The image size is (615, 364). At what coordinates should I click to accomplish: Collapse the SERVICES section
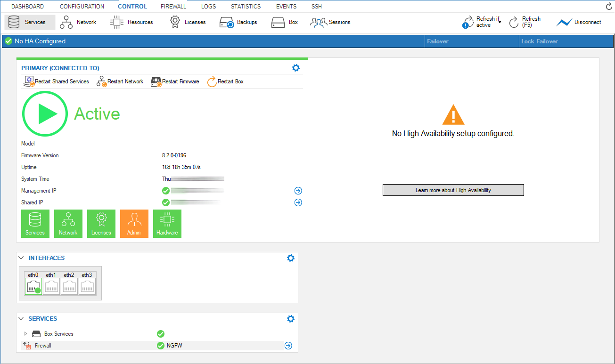point(21,319)
